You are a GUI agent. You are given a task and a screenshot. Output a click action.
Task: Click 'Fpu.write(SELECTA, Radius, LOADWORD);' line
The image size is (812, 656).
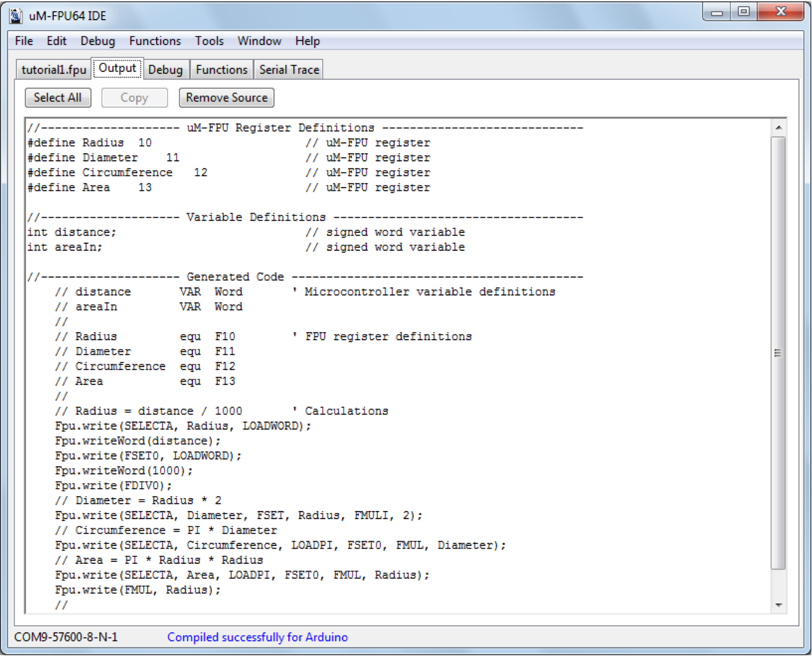click(183, 426)
